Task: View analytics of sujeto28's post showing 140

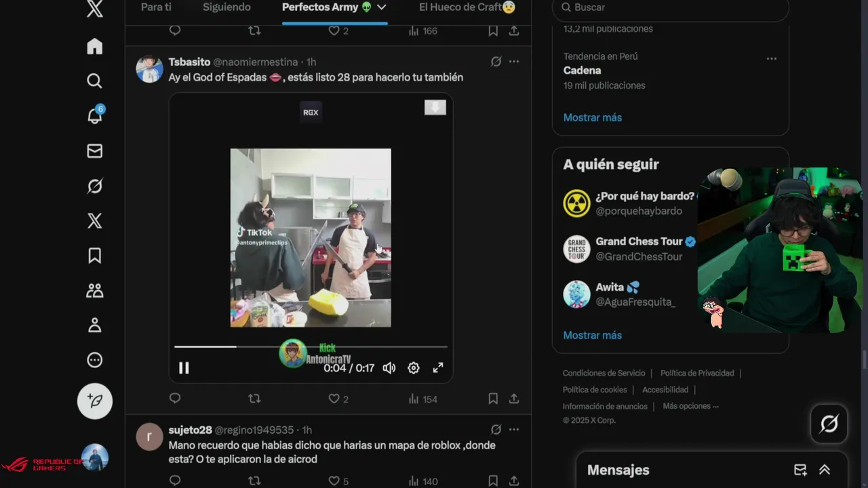Action: click(x=423, y=481)
